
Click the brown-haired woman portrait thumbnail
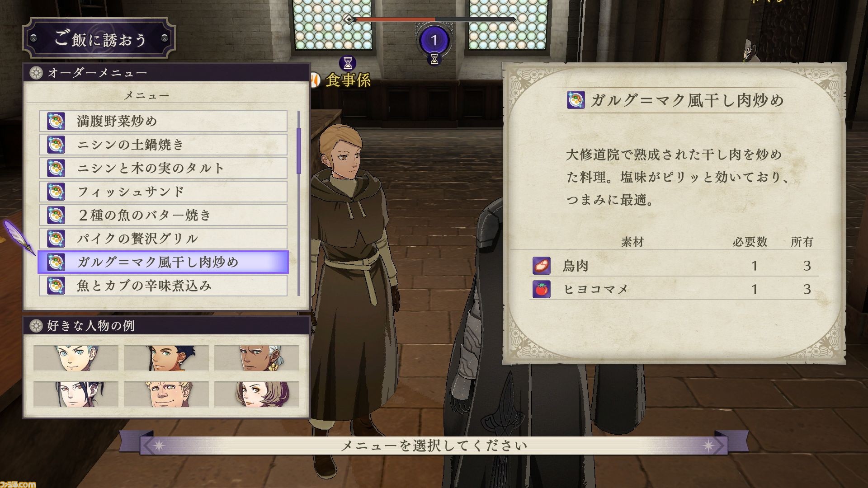257,394
